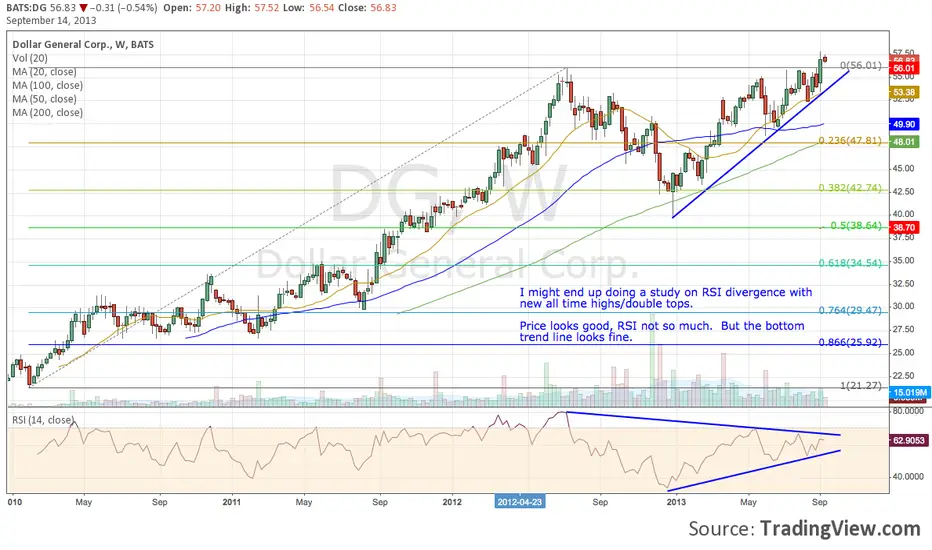Click the 1(21.27) Fibonacci level label

pyautogui.click(x=861, y=385)
